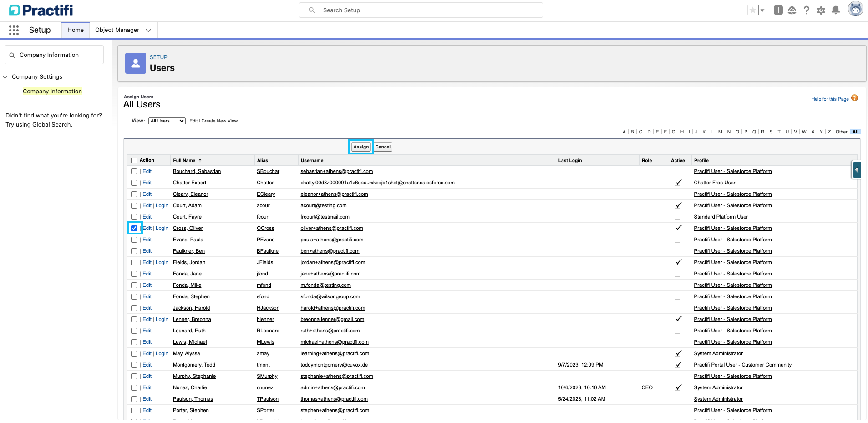Switch to the Home tab
This screenshot has width=868, height=423.
76,30
